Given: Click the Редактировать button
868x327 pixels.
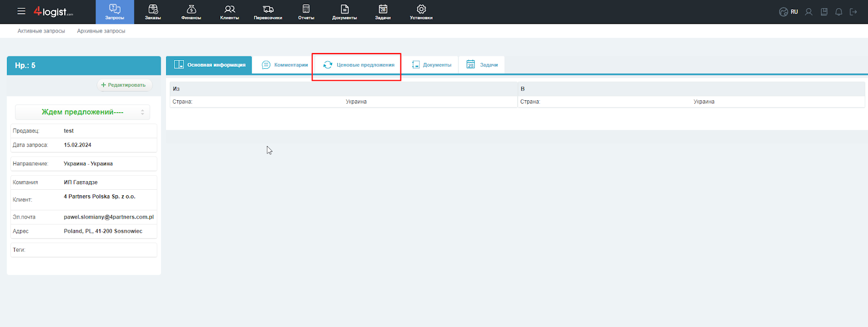Looking at the screenshot, I should click(124, 85).
